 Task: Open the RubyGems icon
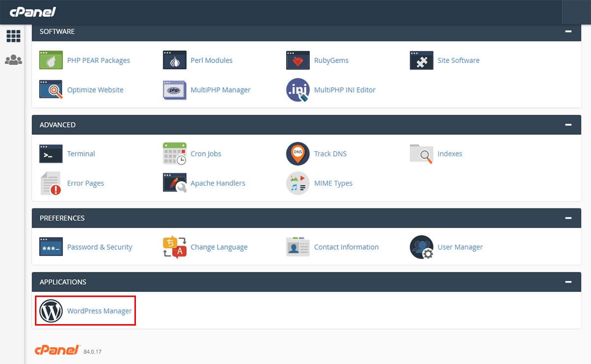298,61
